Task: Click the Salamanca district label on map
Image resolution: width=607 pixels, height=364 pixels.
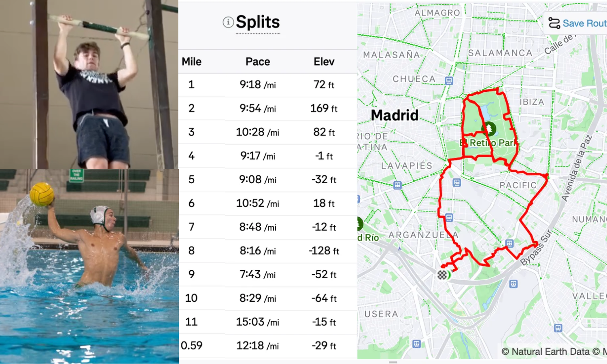Action: (500, 53)
